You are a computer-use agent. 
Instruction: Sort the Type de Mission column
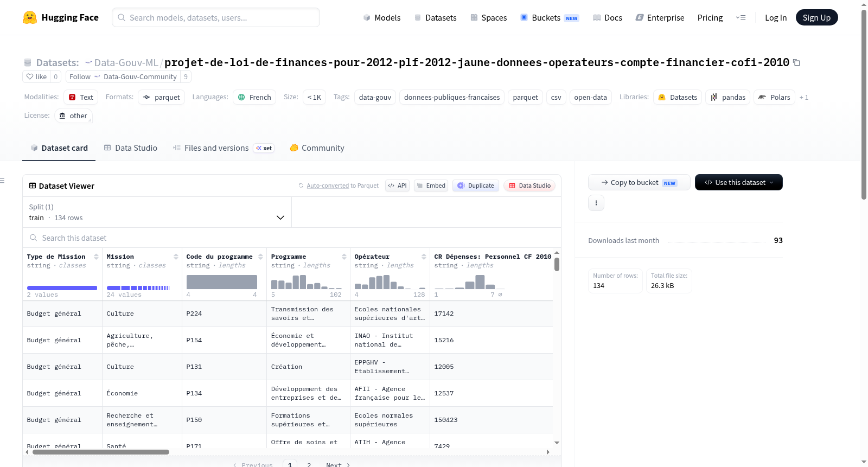tap(96, 257)
